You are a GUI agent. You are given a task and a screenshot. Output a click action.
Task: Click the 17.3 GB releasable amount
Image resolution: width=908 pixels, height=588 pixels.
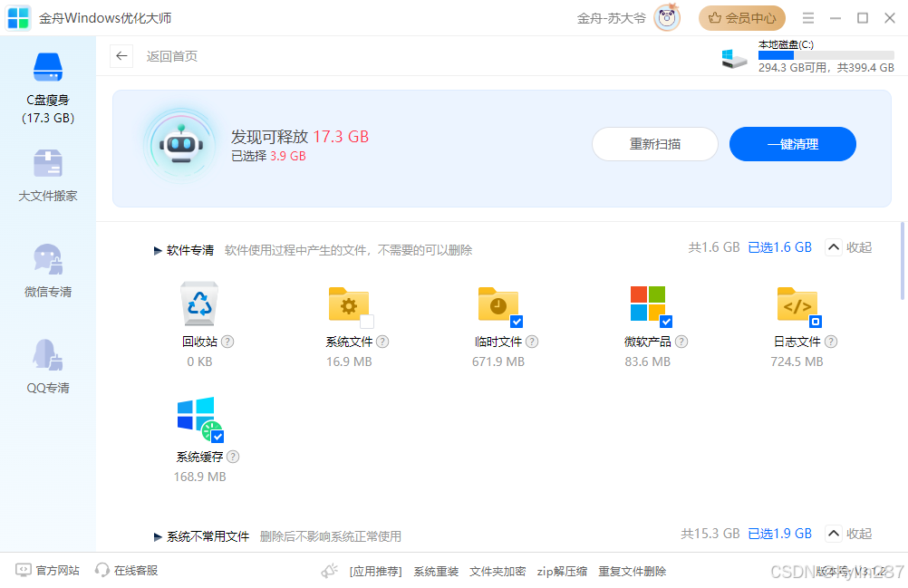(341, 137)
